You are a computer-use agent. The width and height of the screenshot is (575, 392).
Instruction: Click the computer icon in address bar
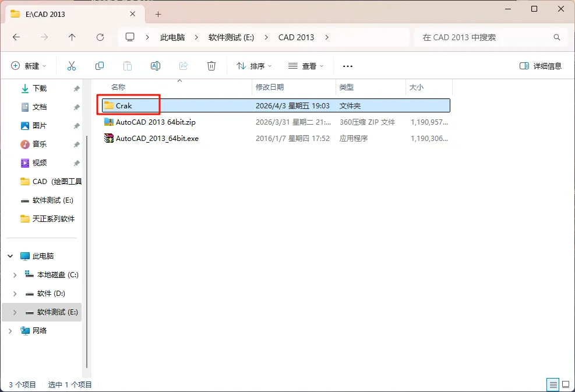click(x=130, y=37)
